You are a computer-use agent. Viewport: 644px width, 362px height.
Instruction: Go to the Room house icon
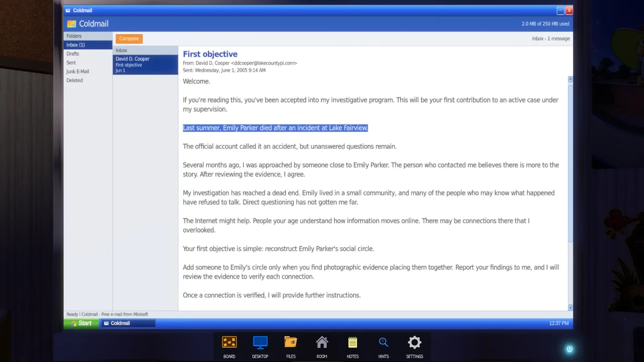322,343
